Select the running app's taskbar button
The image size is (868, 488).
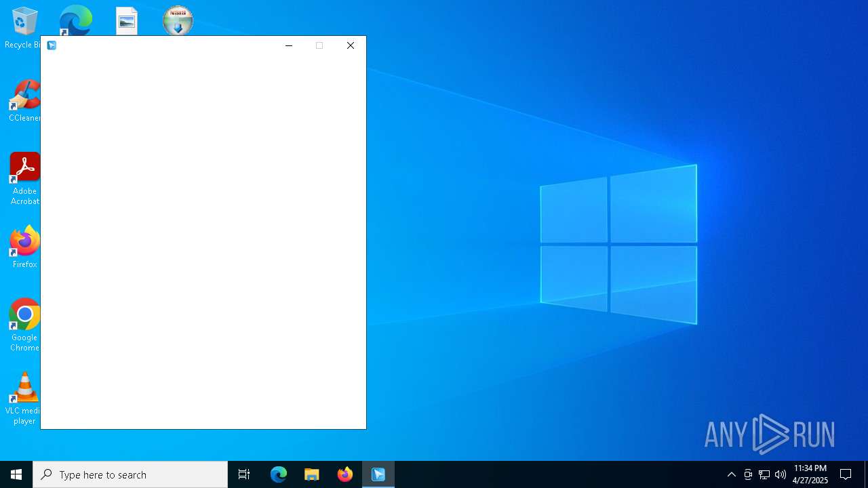click(378, 474)
